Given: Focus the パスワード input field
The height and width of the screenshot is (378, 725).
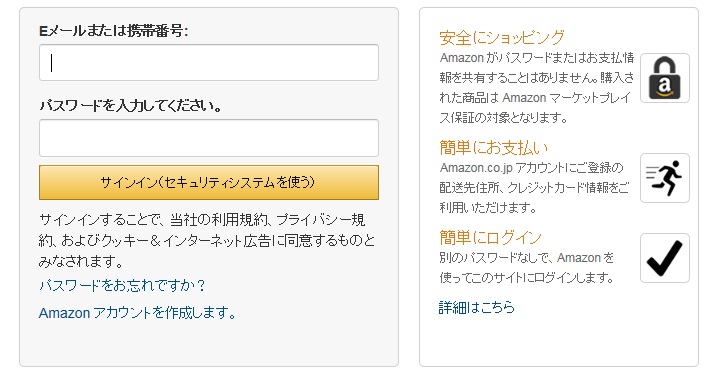Looking at the screenshot, I should tap(209, 138).
